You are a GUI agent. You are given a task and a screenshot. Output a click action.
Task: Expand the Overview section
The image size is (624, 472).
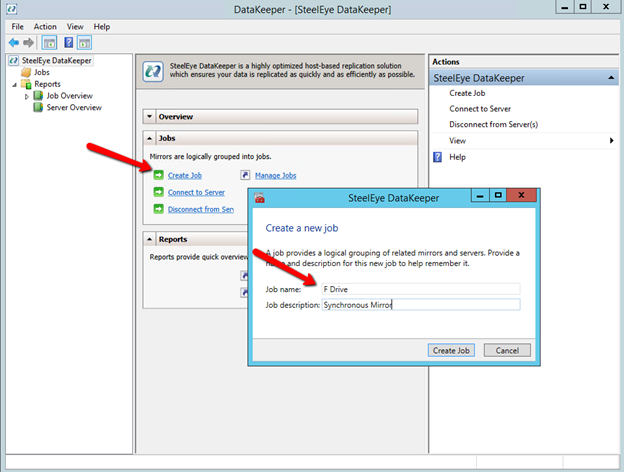[x=150, y=117]
